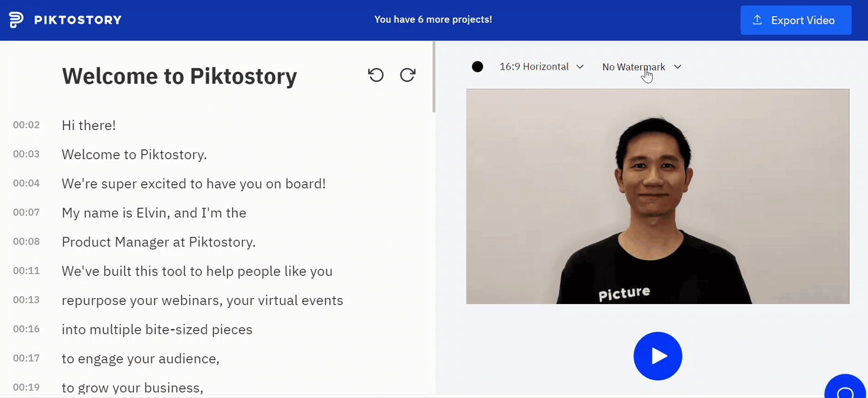
Task: Click the upload icon inside Export Video
Action: 757,20
